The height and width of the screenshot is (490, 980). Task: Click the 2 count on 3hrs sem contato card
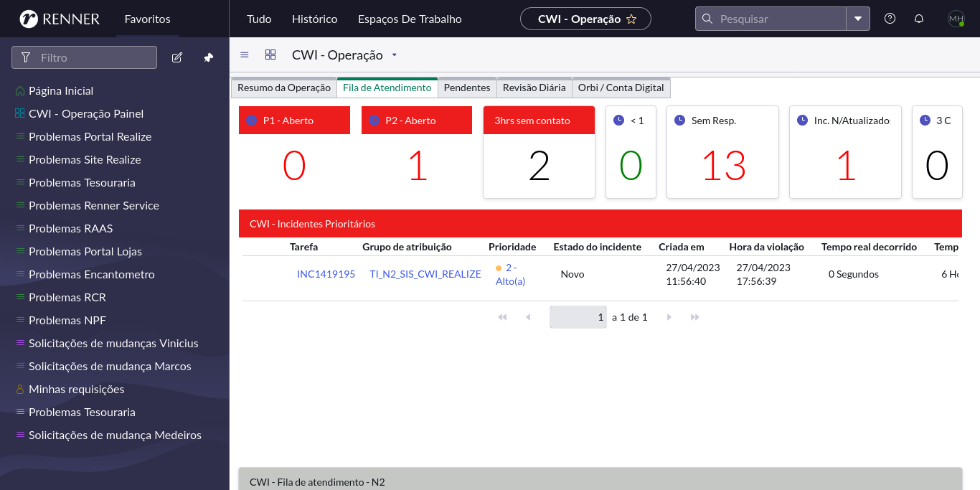coord(539,166)
